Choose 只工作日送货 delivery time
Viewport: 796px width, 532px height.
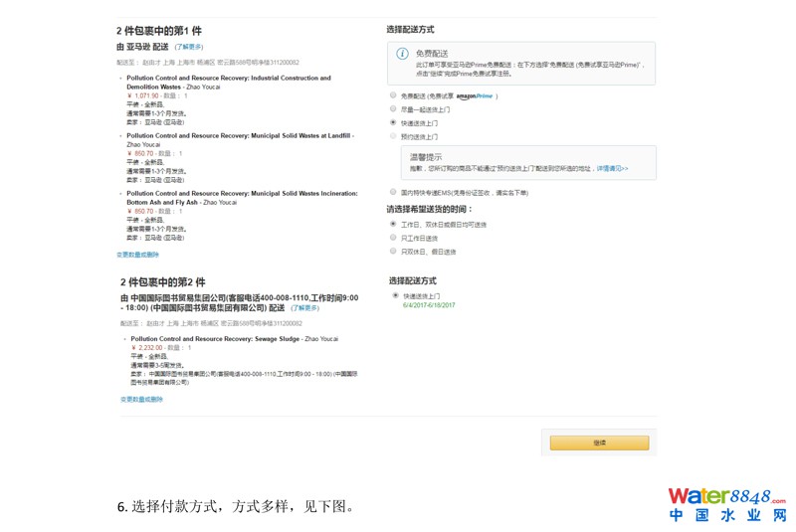click(393, 238)
